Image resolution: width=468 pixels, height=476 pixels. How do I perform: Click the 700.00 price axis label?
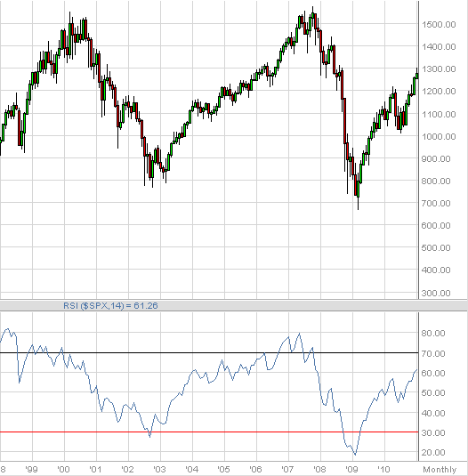436,203
